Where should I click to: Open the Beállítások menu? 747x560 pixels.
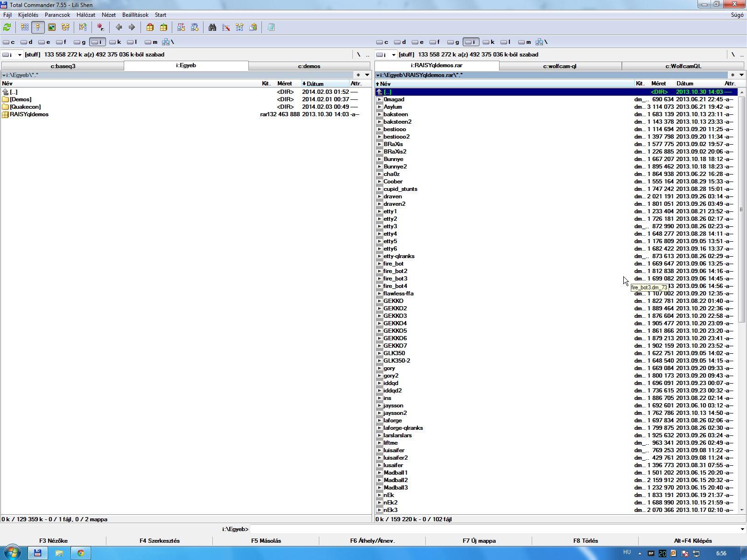(x=135, y=15)
